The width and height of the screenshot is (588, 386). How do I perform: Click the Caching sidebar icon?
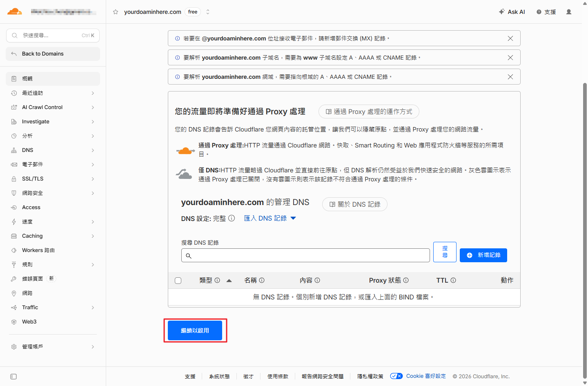point(14,236)
